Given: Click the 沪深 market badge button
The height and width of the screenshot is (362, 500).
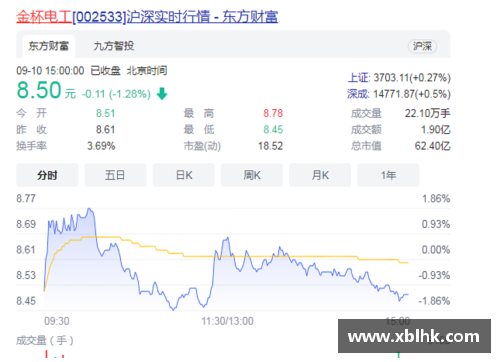Looking at the screenshot, I should pos(422,46).
